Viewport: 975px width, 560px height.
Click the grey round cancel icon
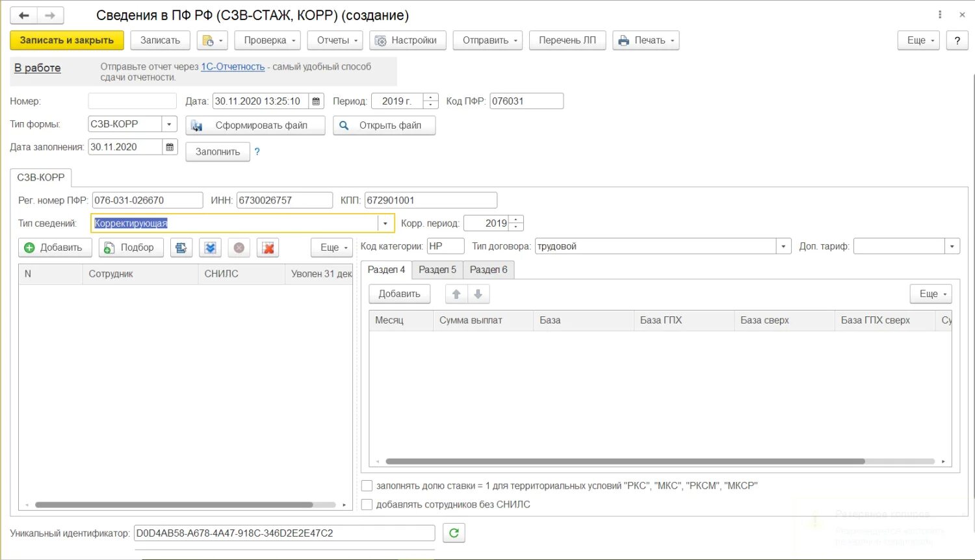point(239,248)
